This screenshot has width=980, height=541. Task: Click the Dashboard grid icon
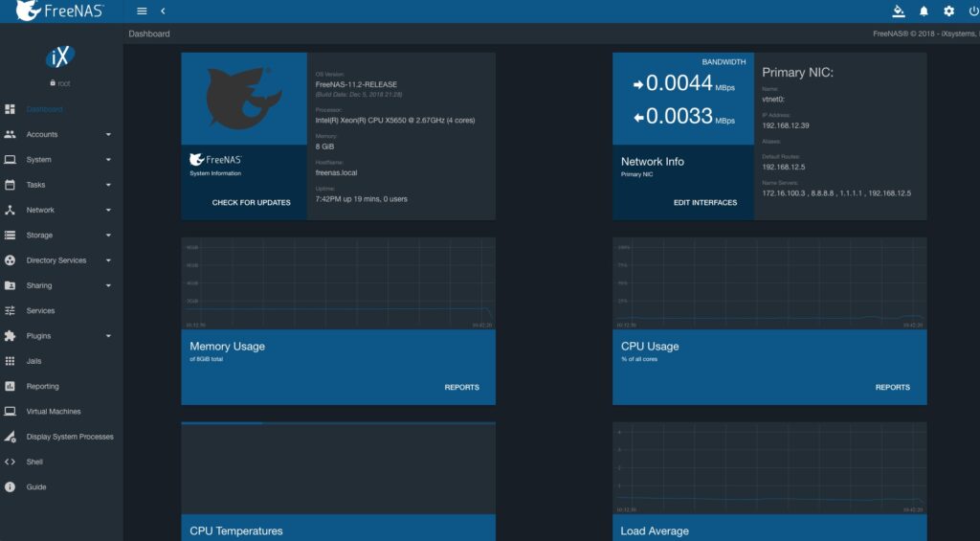coord(10,109)
